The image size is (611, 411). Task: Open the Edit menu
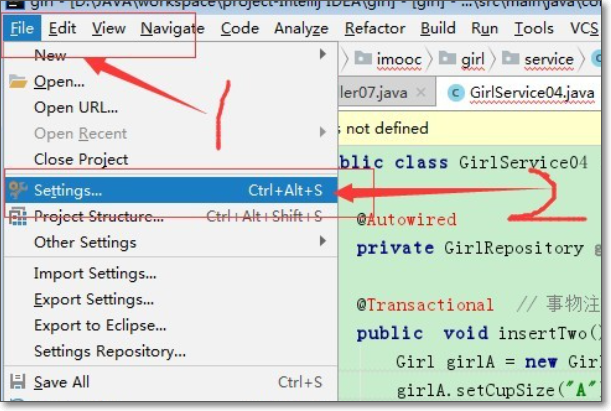tap(62, 28)
